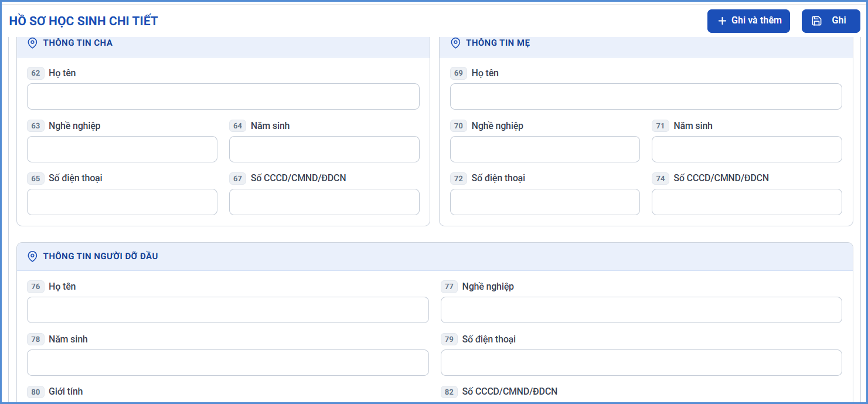Click the Giới tính label numbered 80
This screenshot has width=868, height=404.
click(x=66, y=391)
